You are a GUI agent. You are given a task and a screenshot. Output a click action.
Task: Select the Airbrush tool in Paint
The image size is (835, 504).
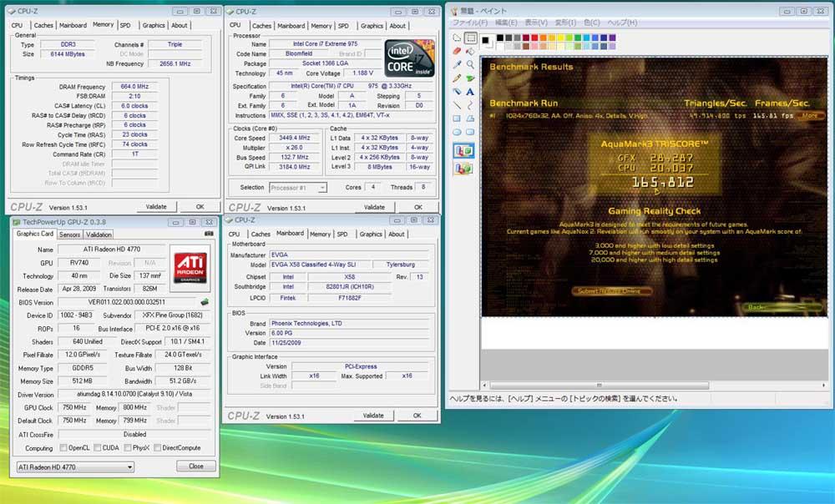click(457, 92)
